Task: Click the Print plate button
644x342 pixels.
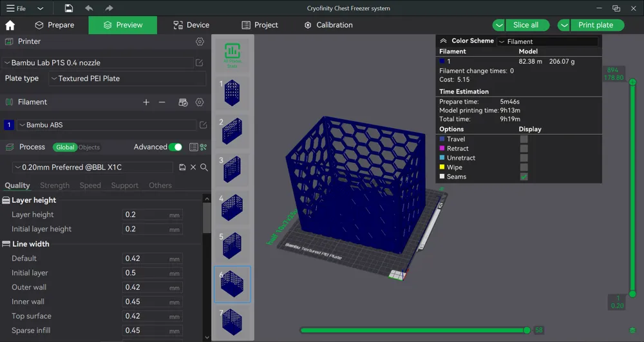Action: tap(597, 25)
